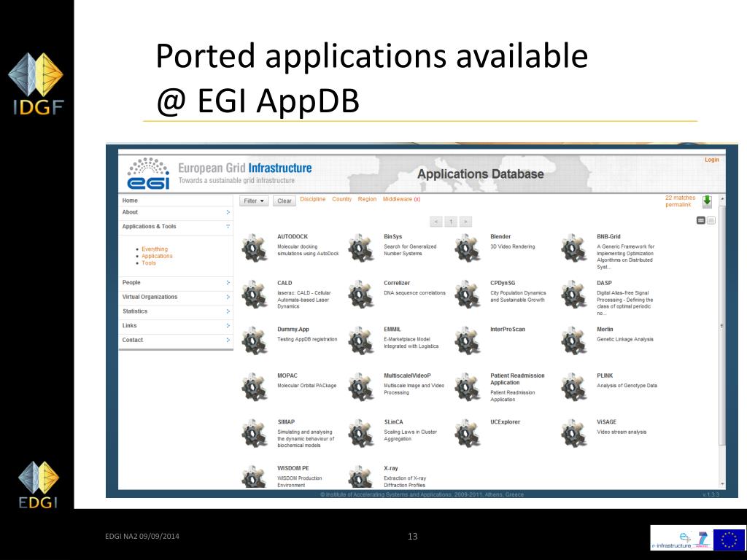Screen dimensions: 747x560
Task: Open the Home menu item
Action: 130,201
